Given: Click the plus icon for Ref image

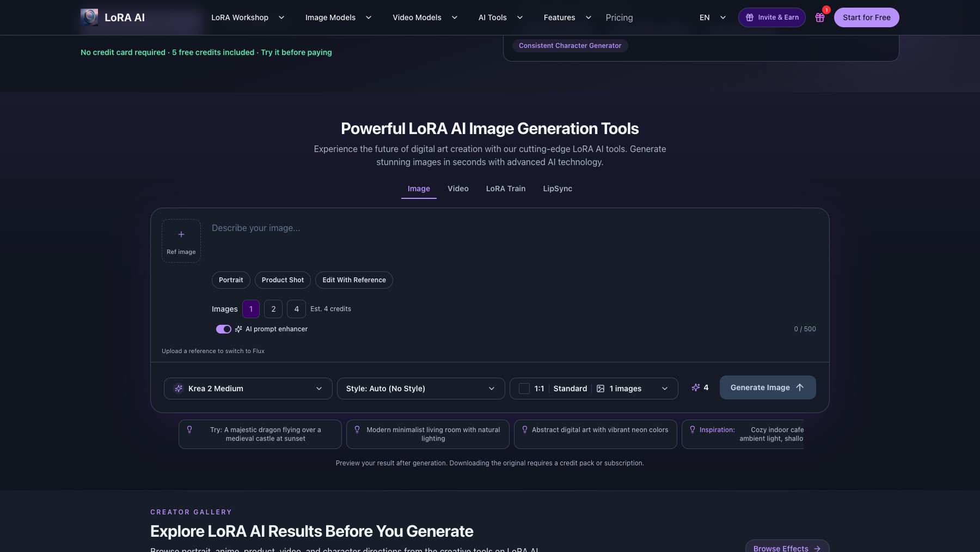Looking at the screenshot, I should click(181, 234).
